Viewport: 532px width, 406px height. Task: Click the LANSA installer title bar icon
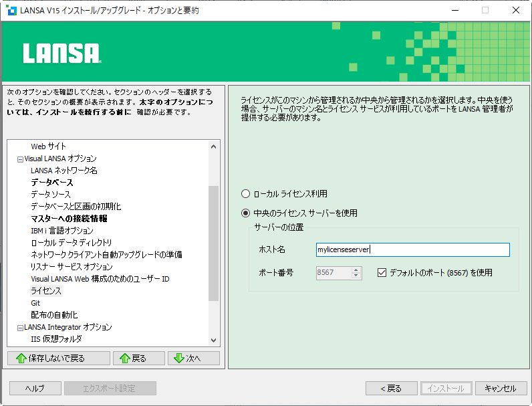click(x=11, y=10)
